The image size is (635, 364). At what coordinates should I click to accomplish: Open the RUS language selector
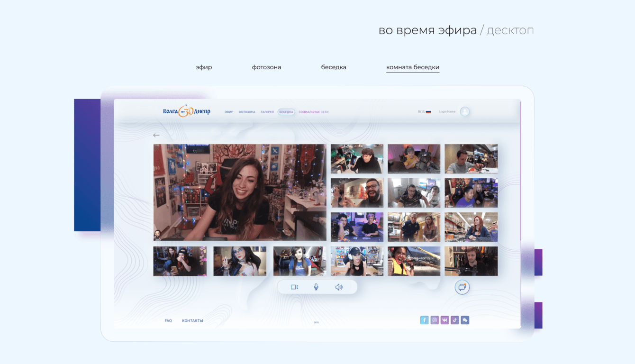click(x=424, y=112)
